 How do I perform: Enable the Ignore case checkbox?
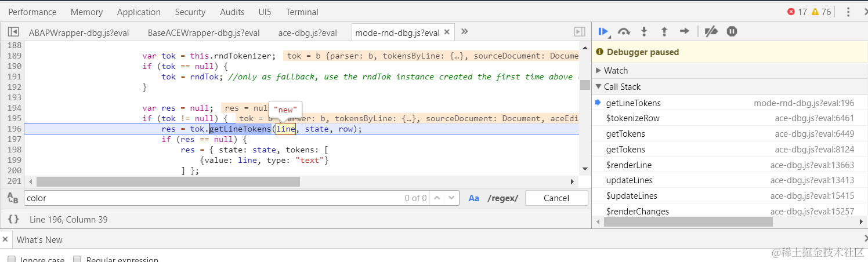tap(12, 259)
